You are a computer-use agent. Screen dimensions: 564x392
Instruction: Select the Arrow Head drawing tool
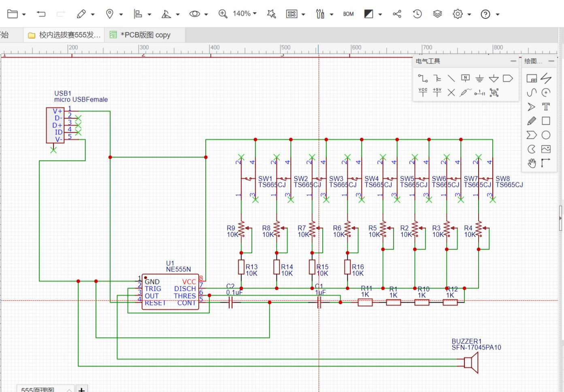point(532,107)
